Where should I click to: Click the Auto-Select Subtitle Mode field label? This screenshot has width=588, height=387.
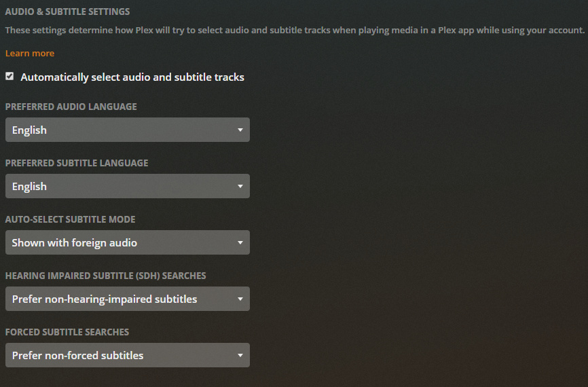click(71, 219)
